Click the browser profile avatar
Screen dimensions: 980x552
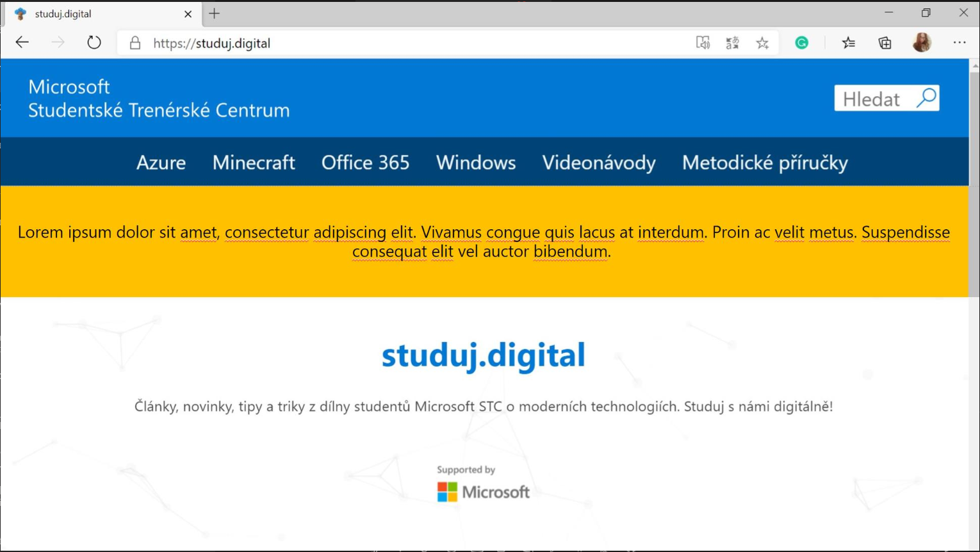coord(922,43)
